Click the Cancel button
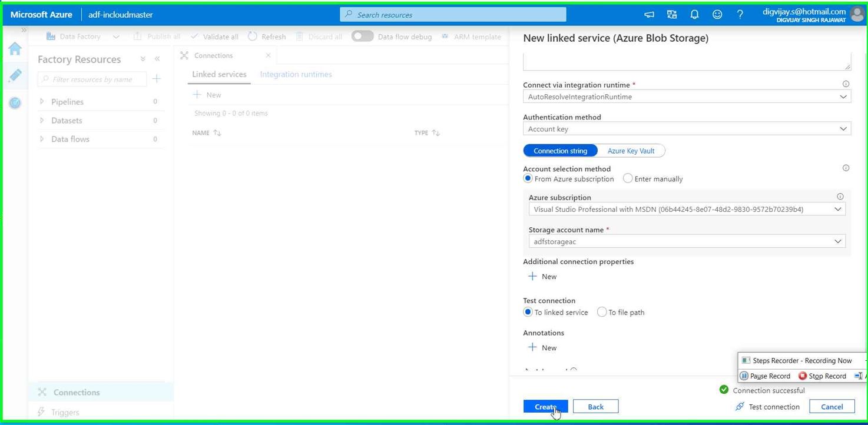The width and height of the screenshot is (868, 425). click(831, 407)
